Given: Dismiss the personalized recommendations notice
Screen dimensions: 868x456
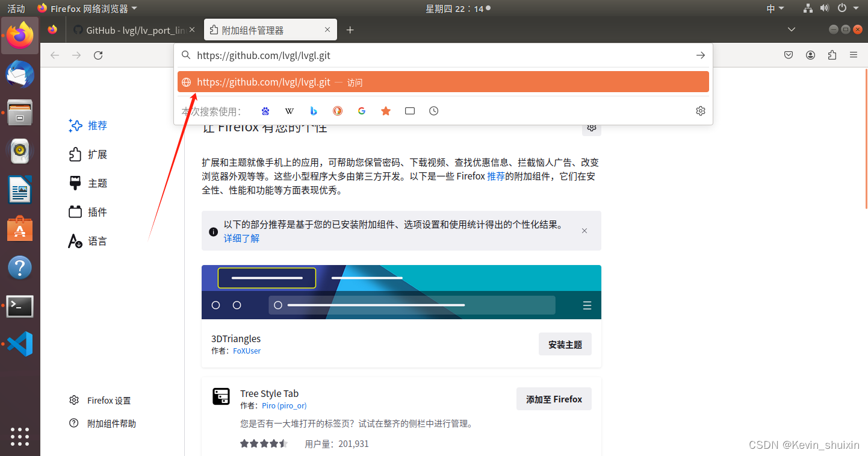Looking at the screenshot, I should tap(584, 230).
